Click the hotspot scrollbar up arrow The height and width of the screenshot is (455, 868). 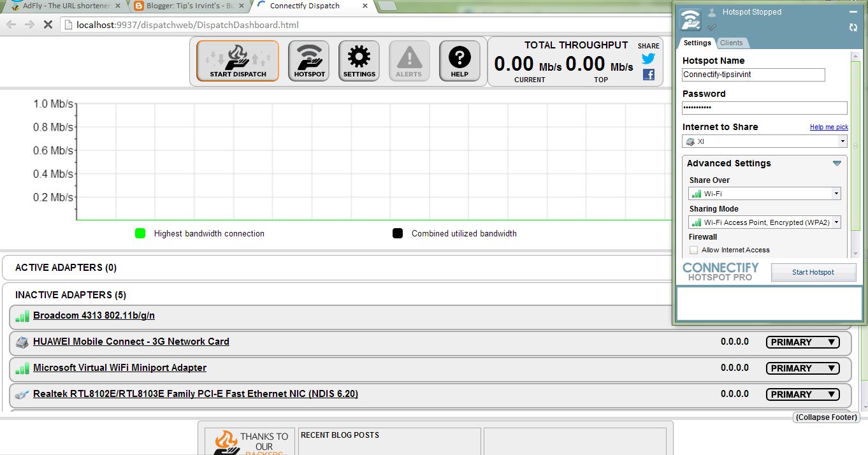point(856,57)
